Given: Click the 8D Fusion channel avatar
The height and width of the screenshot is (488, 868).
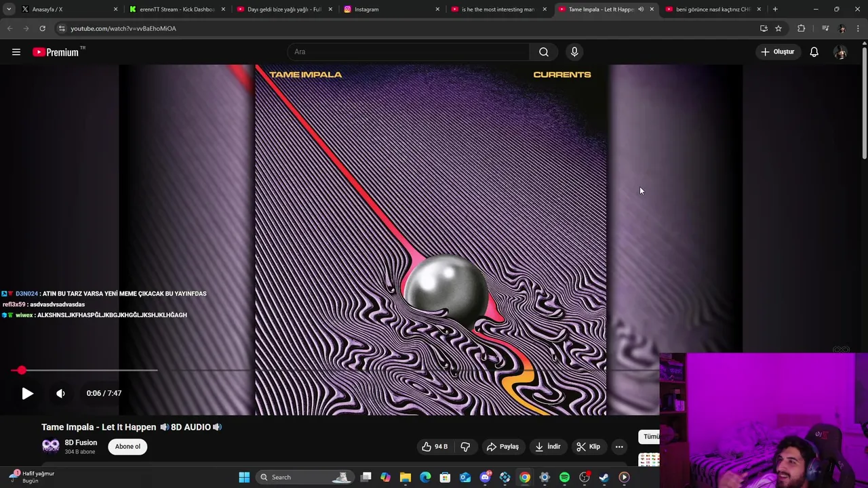Looking at the screenshot, I should pos(51,446).
